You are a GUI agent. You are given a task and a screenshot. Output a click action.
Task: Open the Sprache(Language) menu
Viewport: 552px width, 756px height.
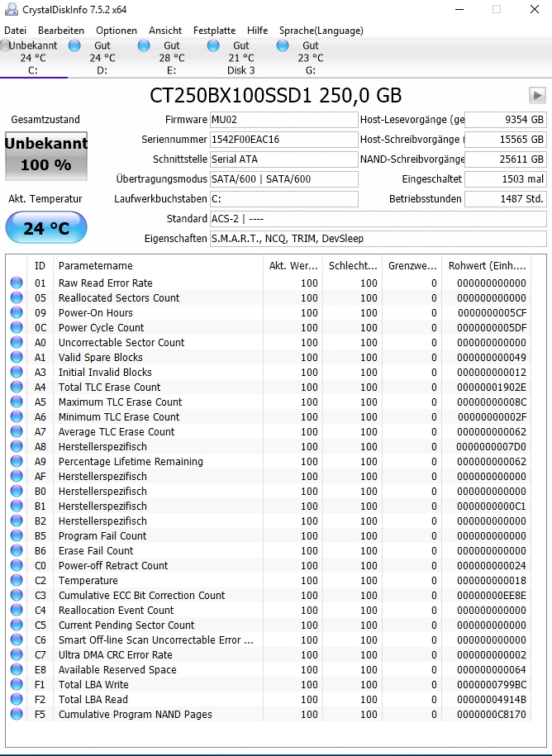(x=321, y=31)
